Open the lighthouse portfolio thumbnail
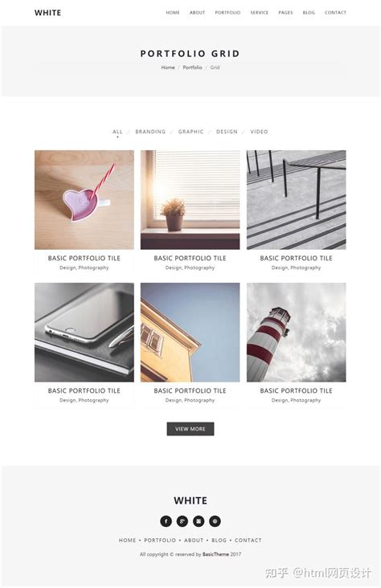The height and width of the screenshot is (588, 381). (x=296, y=333)
